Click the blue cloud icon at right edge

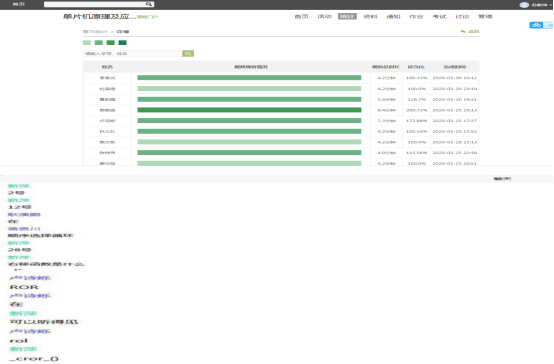[536, 25]
